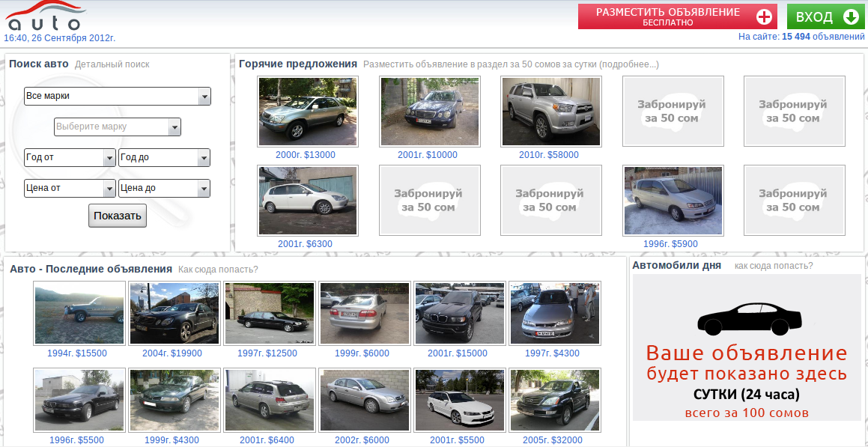Click 2001г. $6300 price link
This screenshot has height=447, width=868.
305,244
